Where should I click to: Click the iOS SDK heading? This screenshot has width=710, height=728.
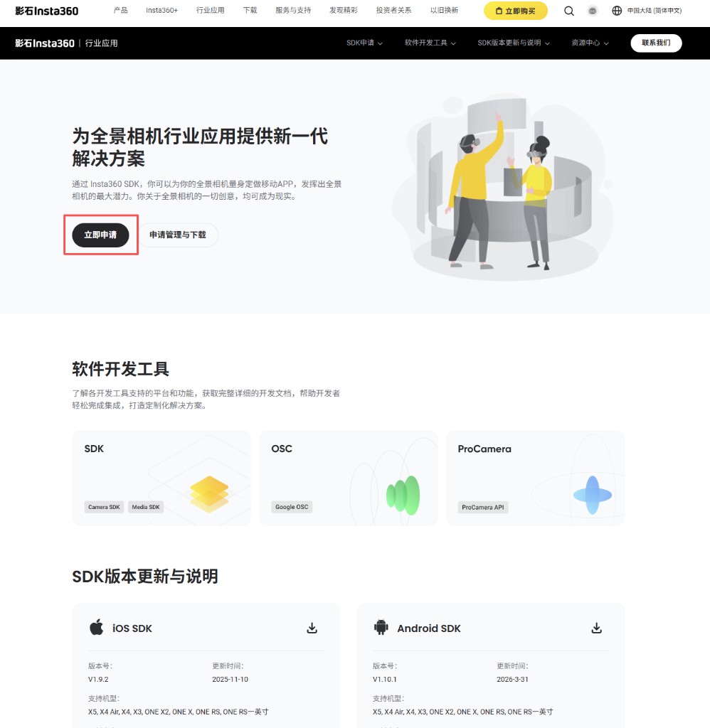point(132,628)
